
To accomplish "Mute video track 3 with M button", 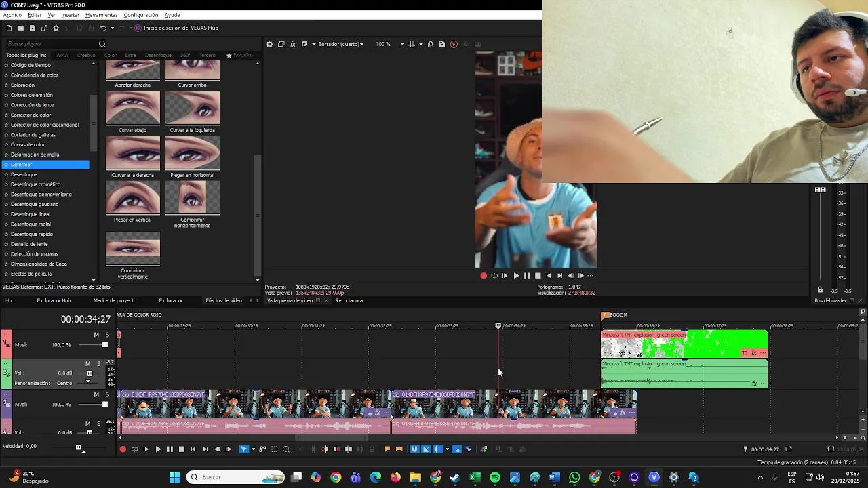I will (96, 394).
